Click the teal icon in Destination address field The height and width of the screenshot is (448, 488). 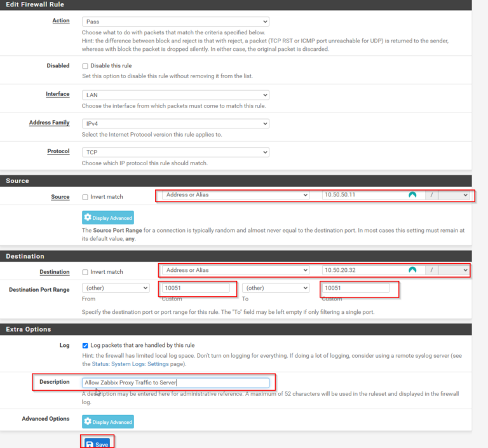412,270
